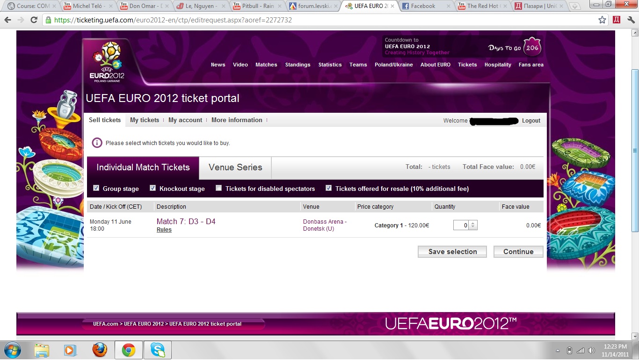
Task: Reload the page with the refresh icon
Action: click(34, 20)
